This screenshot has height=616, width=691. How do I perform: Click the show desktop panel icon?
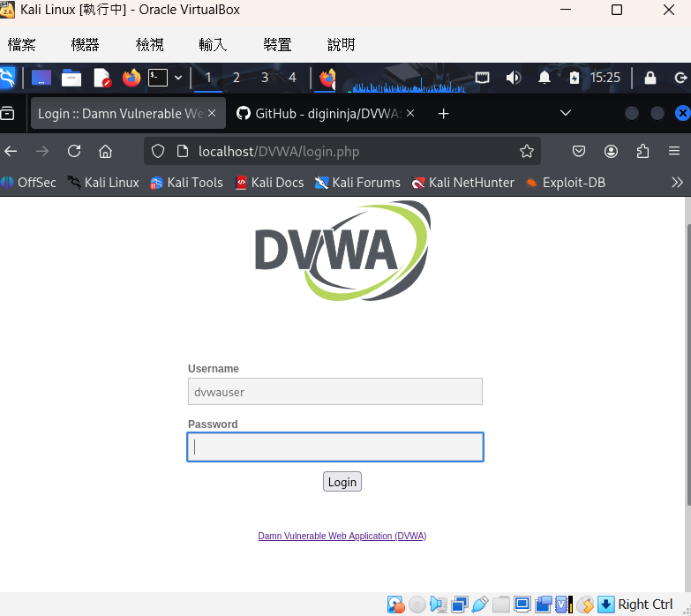(41, 78)
